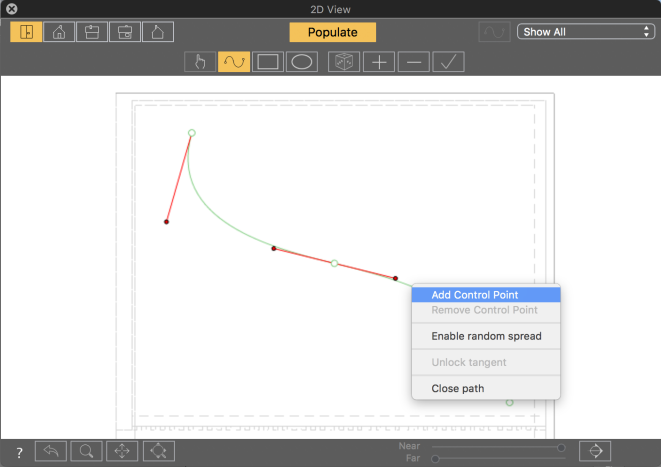Select the hand pointer tool

click(200, 62)
